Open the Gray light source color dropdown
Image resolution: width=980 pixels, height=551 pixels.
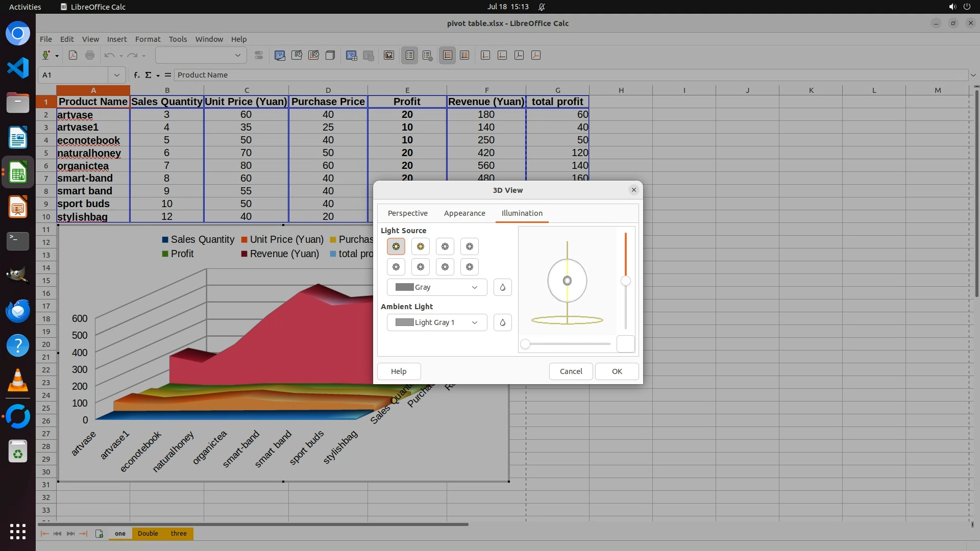click(436, 287)
